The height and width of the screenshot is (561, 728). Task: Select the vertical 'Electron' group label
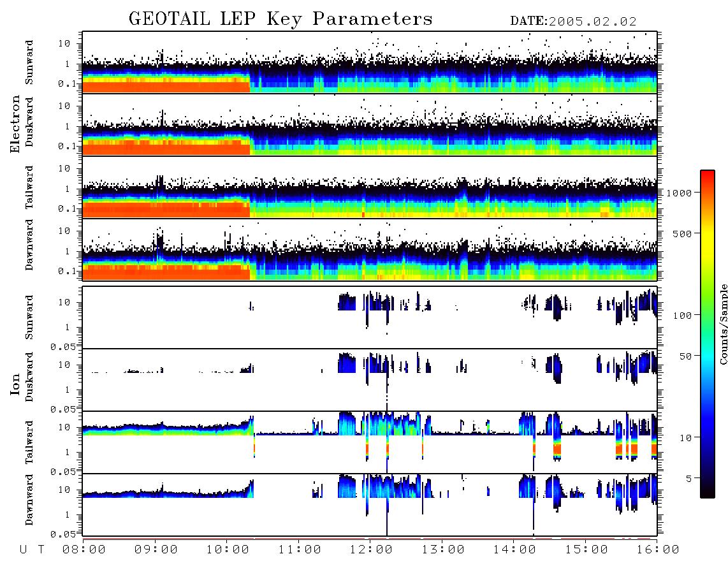[x=15, y=124]
